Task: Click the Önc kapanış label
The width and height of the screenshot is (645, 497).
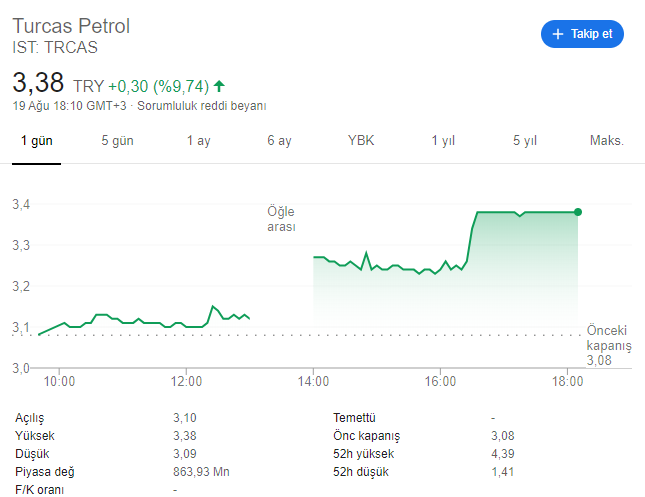Action: [x=367, y=436]
